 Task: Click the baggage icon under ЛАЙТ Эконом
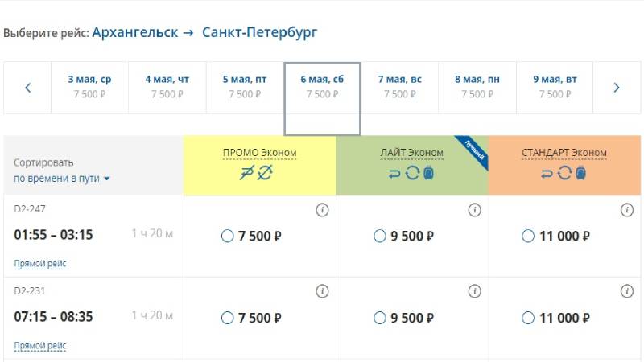tap(428, 173)
